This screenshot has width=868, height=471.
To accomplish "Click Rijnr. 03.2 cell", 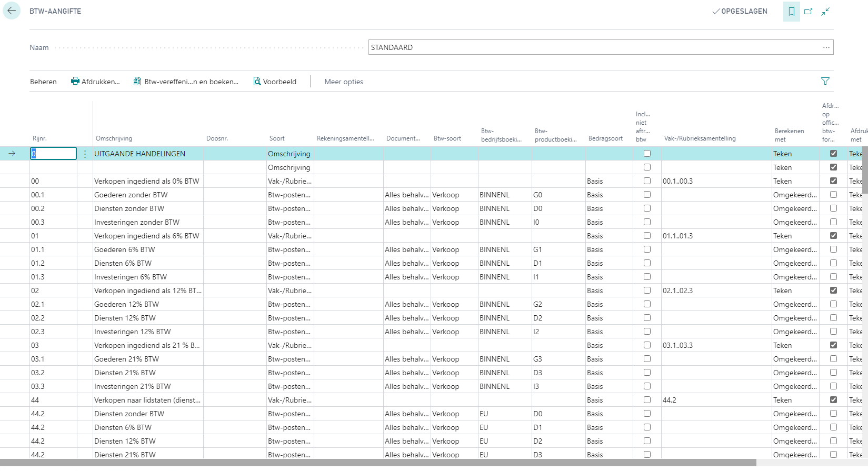I will 53,373.
